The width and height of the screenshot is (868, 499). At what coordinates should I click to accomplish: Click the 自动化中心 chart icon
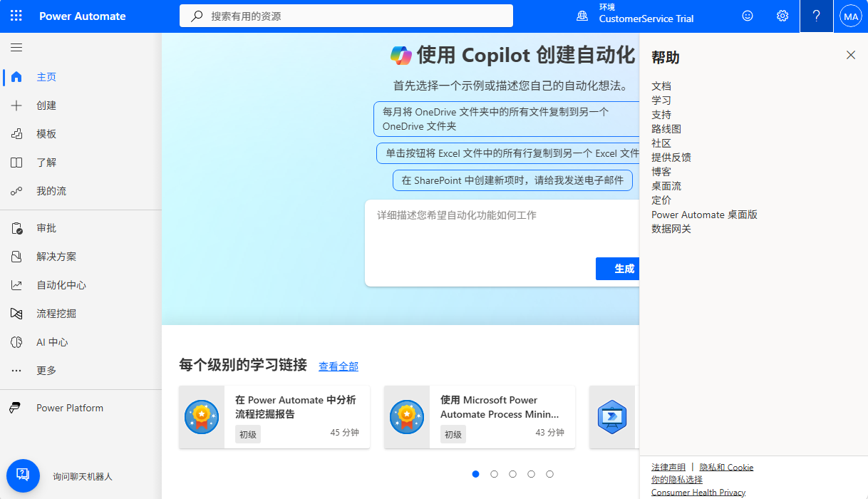(16, 285)
